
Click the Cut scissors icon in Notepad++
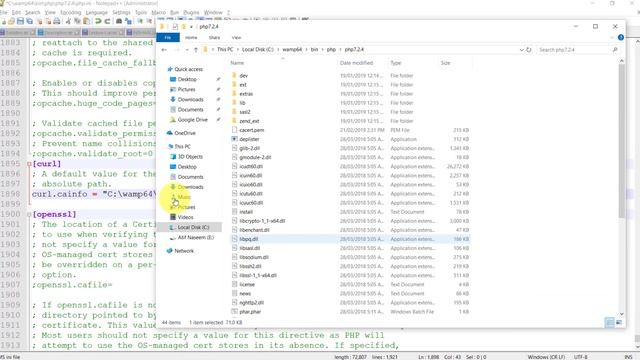[x=68, y=21]
